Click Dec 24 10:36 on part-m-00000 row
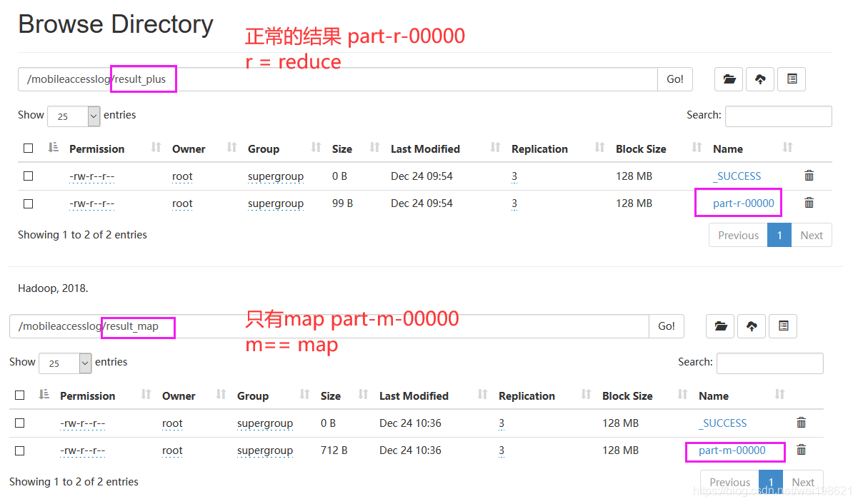This screenshot has height=504, width=858. point(410,450)
